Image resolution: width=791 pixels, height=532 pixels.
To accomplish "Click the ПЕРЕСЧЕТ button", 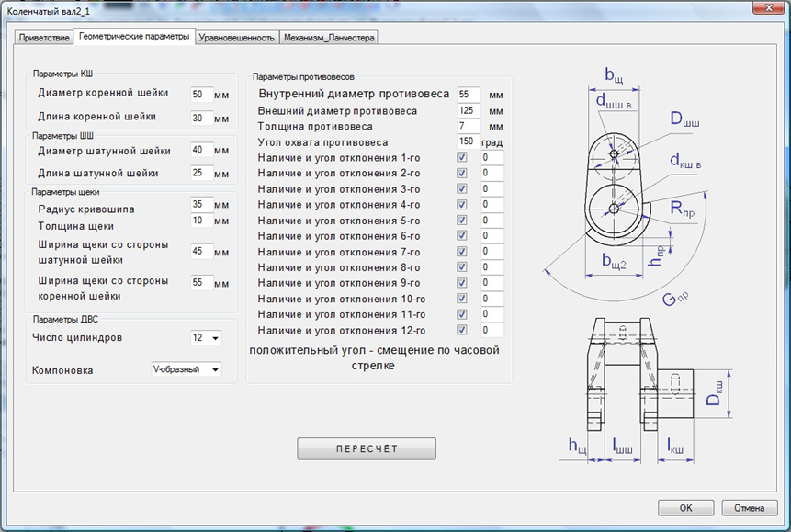I will pyautogui.click(x=367, y=448).
